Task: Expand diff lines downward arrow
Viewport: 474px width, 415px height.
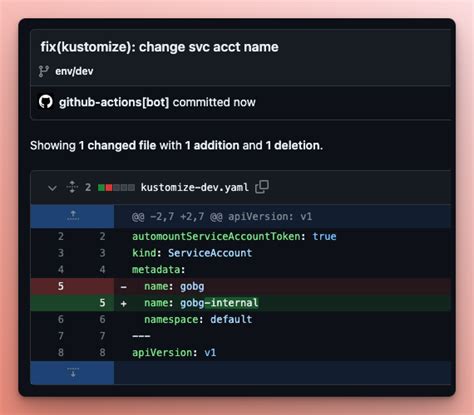Action: 73,372
